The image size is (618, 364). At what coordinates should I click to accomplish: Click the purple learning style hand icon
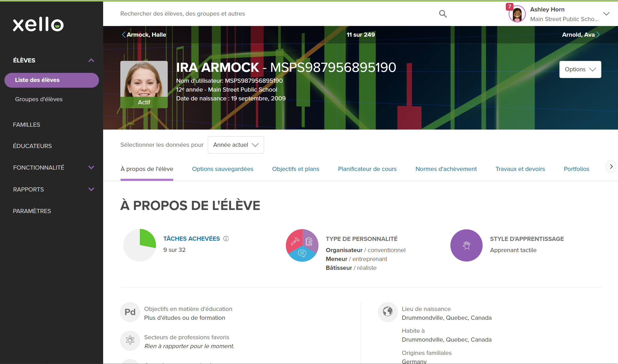click(x=466, y=245)
